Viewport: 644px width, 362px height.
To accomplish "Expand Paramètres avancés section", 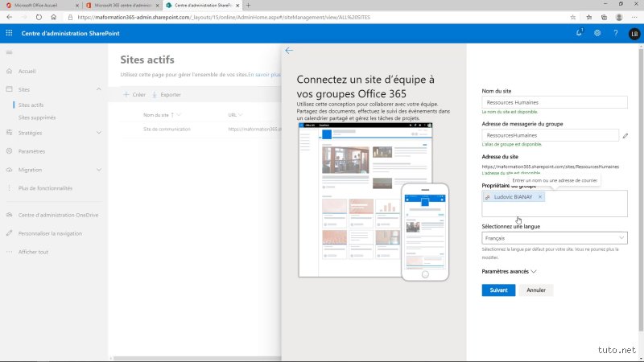I will click(x=509, y=272).
